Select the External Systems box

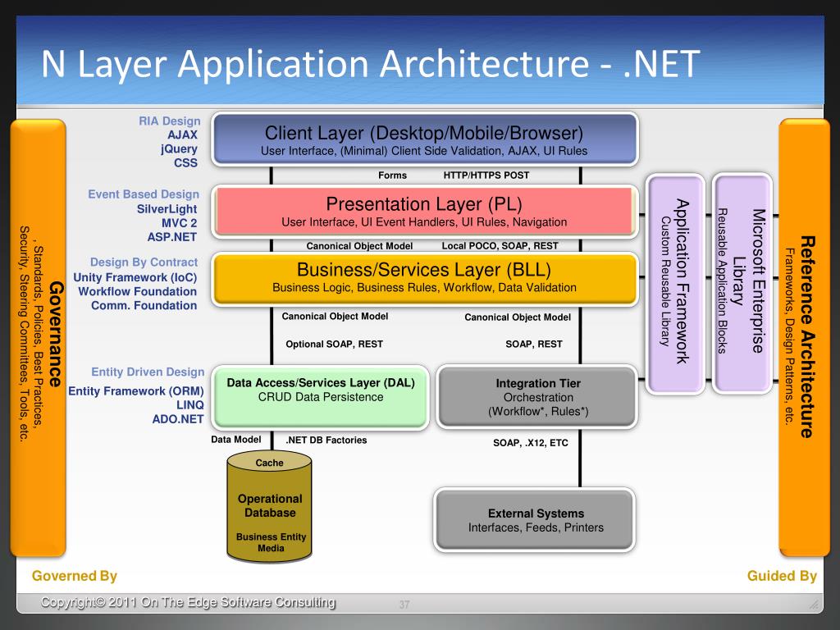pyautogui.click(x=535, y=520)
